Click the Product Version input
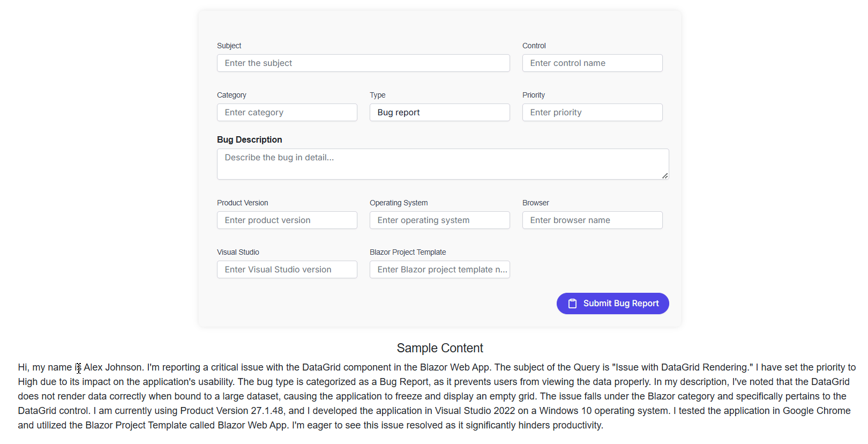The width and height of the screenshot is (868, 444). click(x=287, y=220)
